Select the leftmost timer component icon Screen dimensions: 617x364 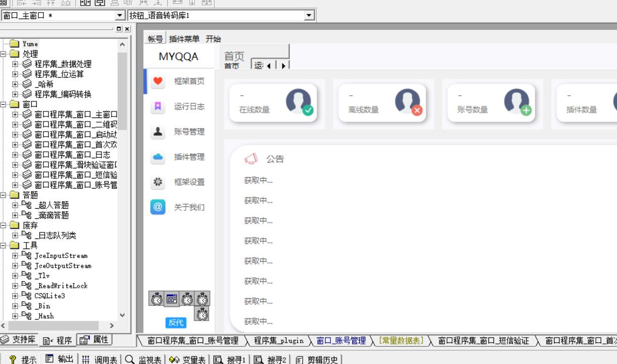click(x=156, y=298)
